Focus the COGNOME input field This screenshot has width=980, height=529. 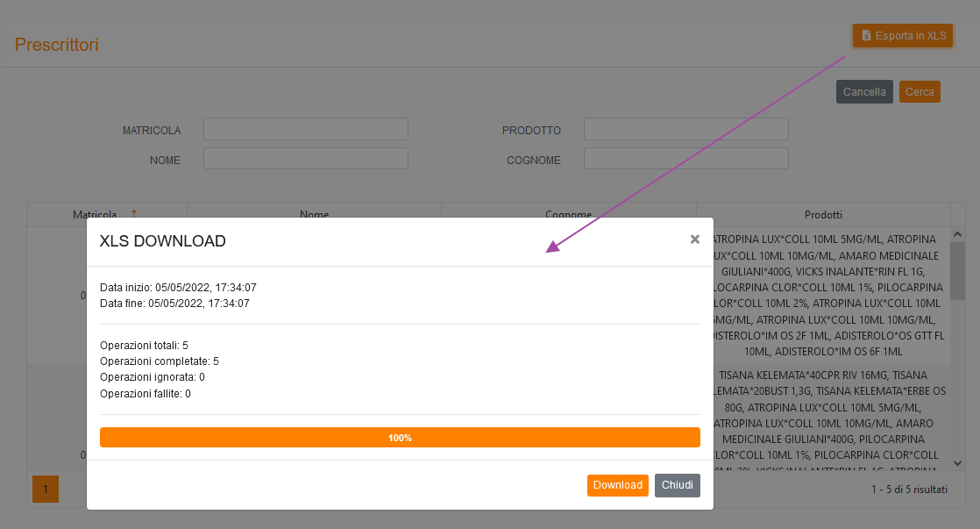point(685,159)
